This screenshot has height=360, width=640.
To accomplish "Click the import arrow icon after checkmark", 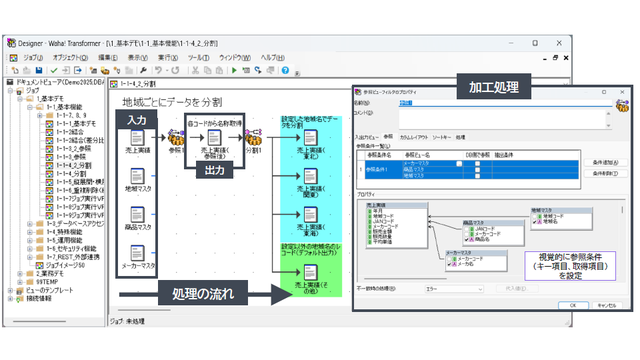I will click(x=66, y=70).
